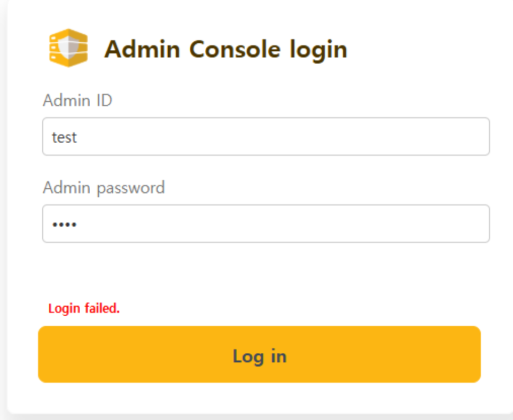Viewport: 513px width, 420px height.
Task: Click the Admin ID input field
Action: click(266, 136)
